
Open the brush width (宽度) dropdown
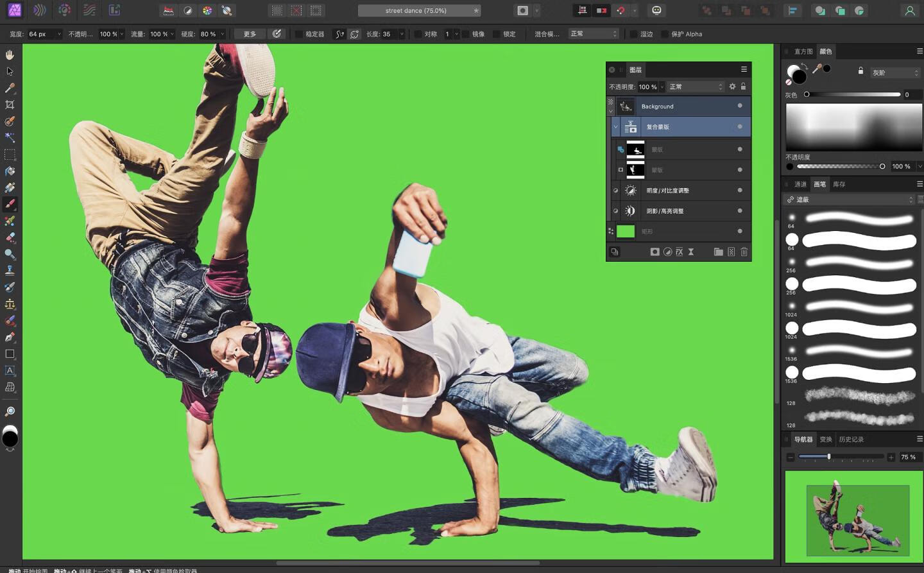[59, 34]
